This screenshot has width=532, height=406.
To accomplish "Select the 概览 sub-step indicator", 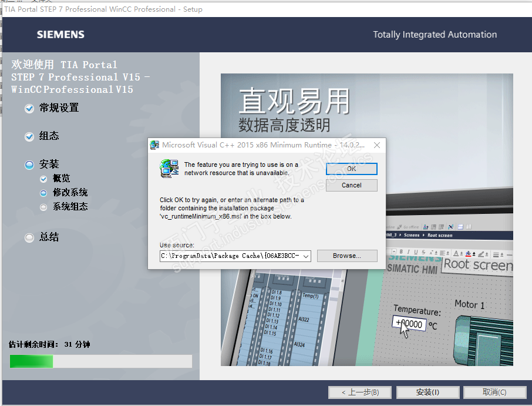I will point(43,179).
